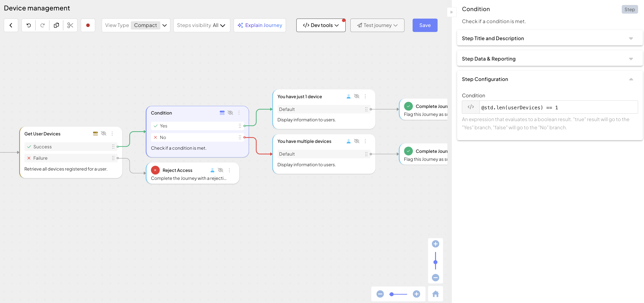Open three-dot menu on 'You have multiple devices'
The width and height of the screenshot is (644, 303).
pyautogui.click(x=365, y=141)
